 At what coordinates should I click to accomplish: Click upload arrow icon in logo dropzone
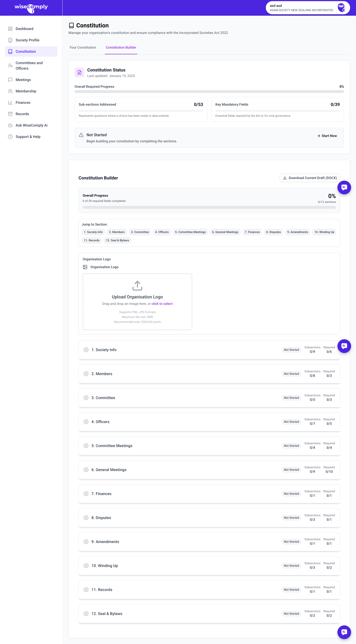(137, 286)
